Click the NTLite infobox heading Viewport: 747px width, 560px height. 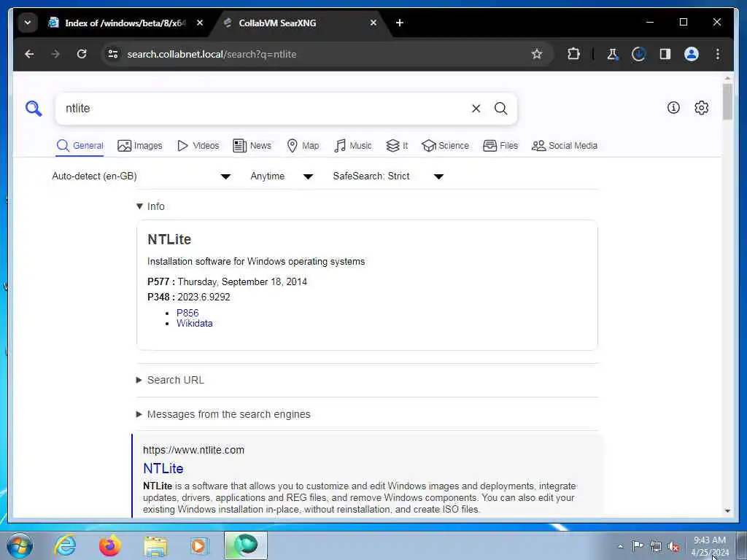click(169, 239)
